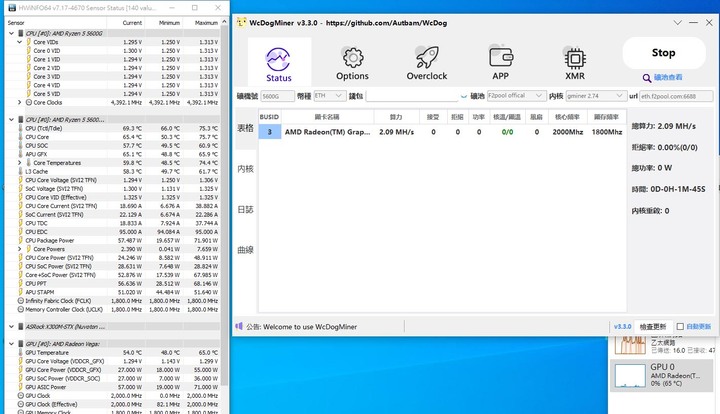Select the 日誌 log side tab
720x414 pixels.
click(x=246, y=210)
